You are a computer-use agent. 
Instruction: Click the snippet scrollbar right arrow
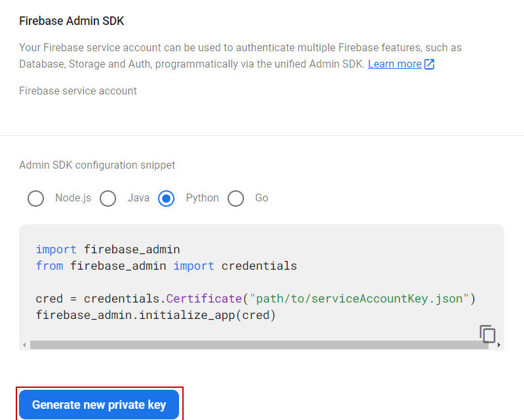click(x=498, y=345)
